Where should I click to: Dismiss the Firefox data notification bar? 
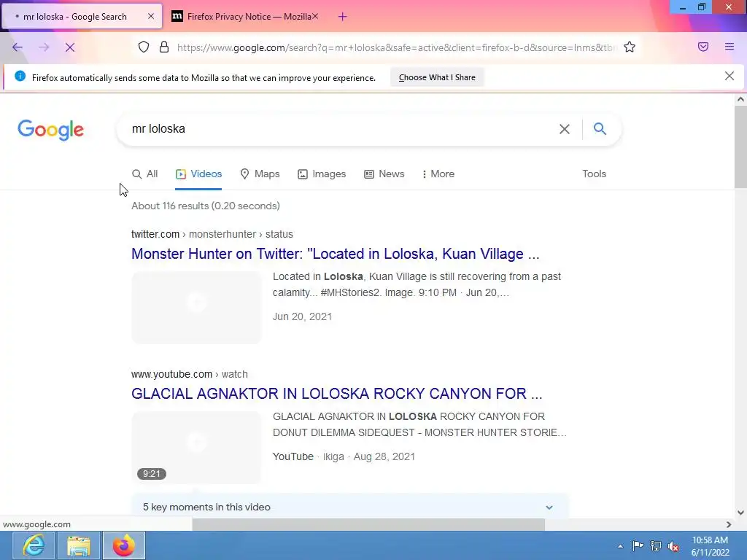(729, 76)
